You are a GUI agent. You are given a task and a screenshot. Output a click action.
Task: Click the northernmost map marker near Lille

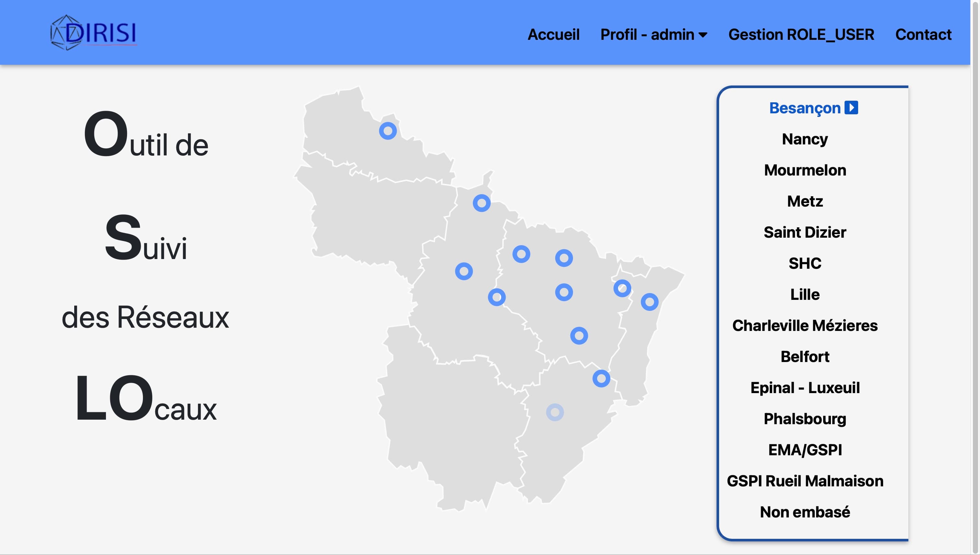388,131
